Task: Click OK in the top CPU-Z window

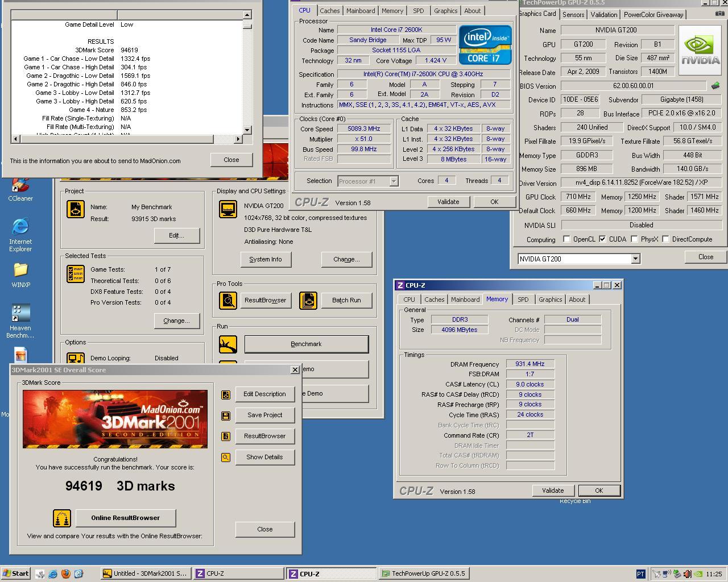Action: pyautogui.click(x=494, y=202)
